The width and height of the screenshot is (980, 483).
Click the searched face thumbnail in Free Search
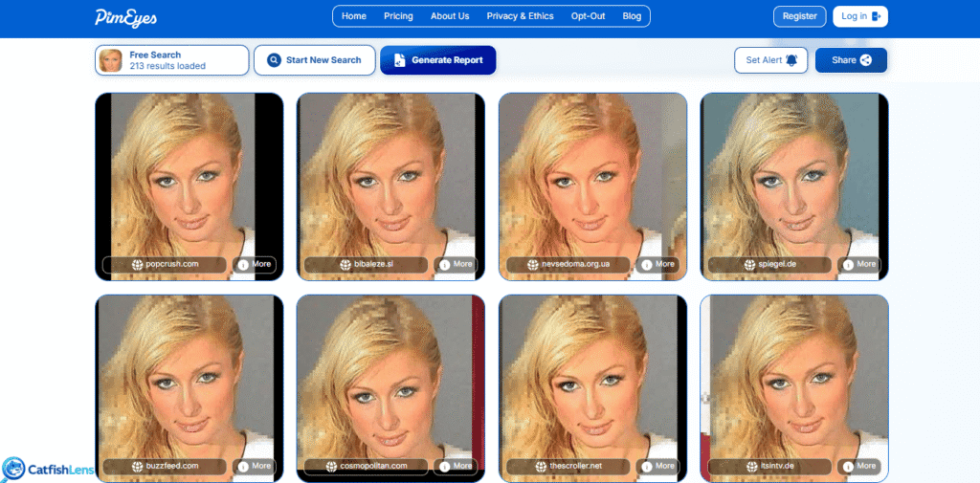111,60
